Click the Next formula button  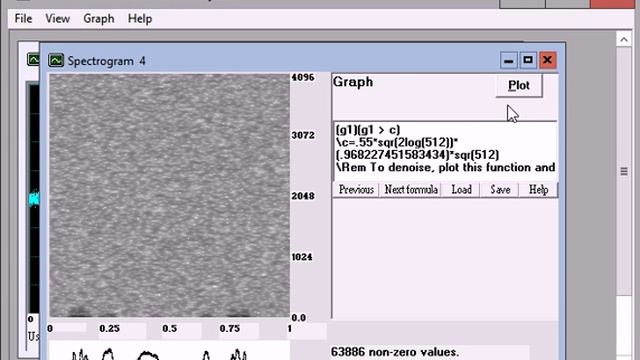[411, 190]
